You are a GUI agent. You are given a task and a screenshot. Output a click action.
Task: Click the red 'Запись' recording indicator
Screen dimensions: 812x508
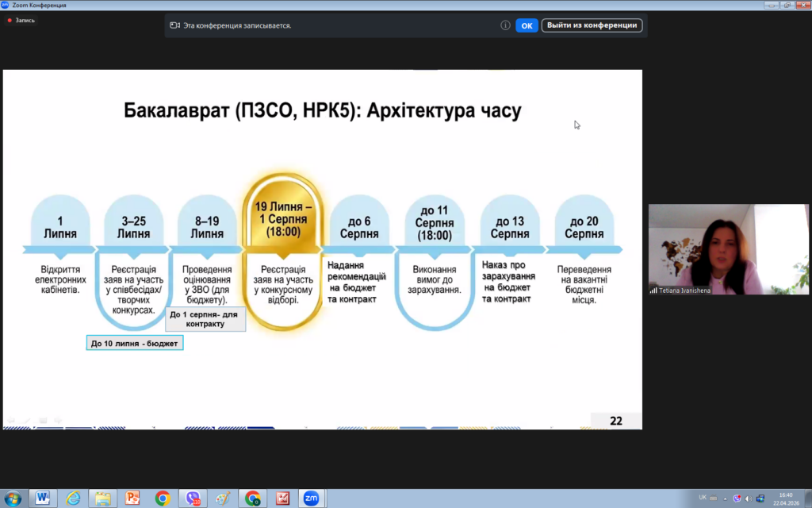pos(21,21)
